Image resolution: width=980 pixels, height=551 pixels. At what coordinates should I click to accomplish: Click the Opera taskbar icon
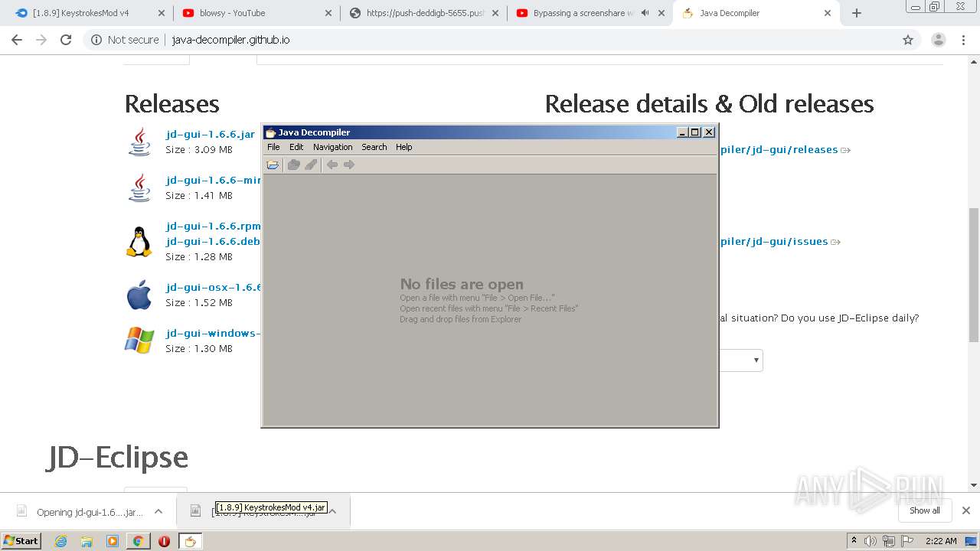[164, 541]
